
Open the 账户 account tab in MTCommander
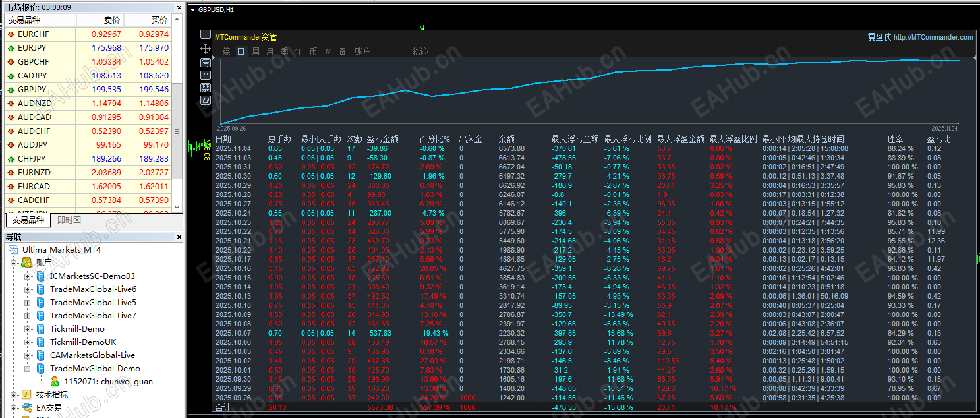pos(363,51)
